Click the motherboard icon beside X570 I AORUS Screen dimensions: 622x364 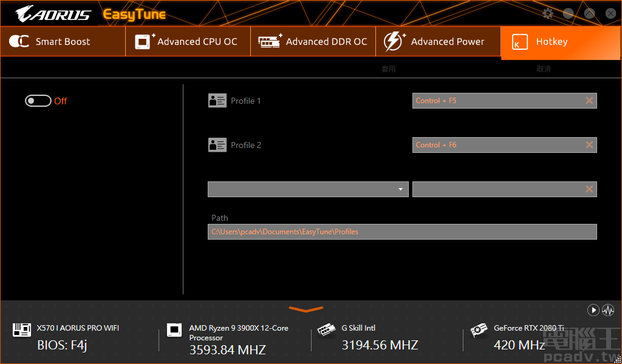click(x=22, y=330)
